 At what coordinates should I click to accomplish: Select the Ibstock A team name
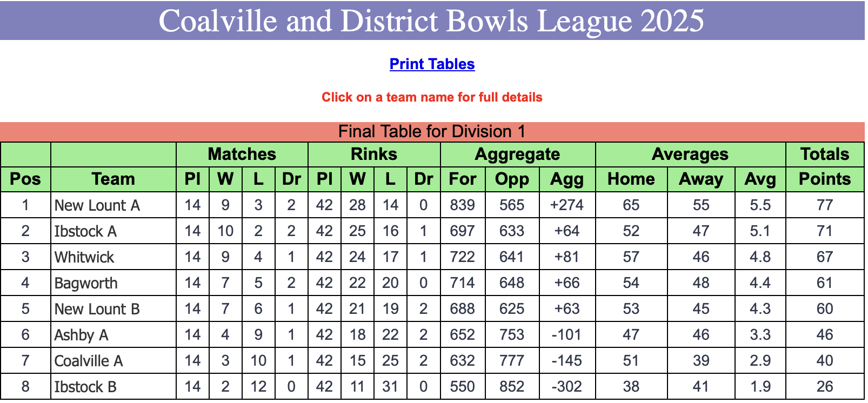[85, 231]
